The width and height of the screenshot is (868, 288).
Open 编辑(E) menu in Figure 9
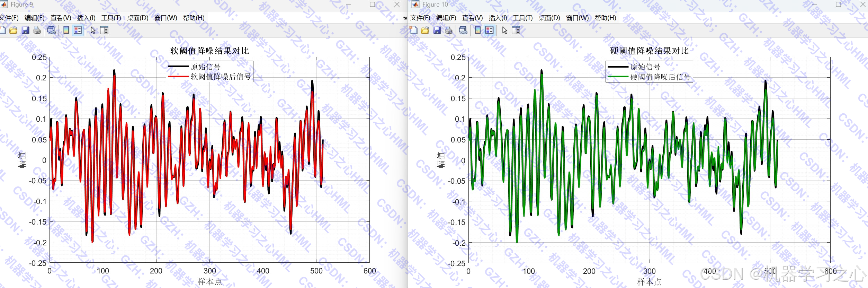pyautogui.click(x=35, y=18)
